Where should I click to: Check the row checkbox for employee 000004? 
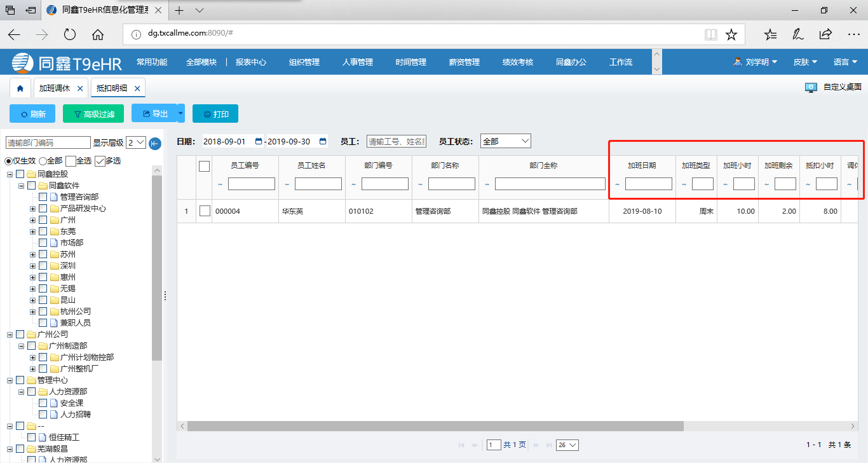point(205,211)
